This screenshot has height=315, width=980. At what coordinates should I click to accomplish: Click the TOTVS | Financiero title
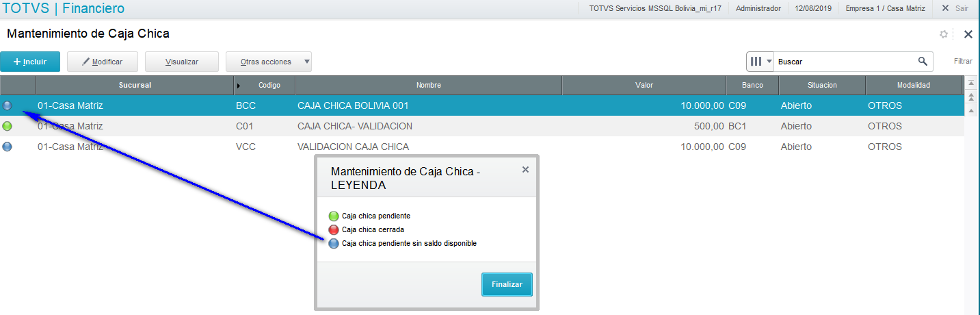click(64, 9)
